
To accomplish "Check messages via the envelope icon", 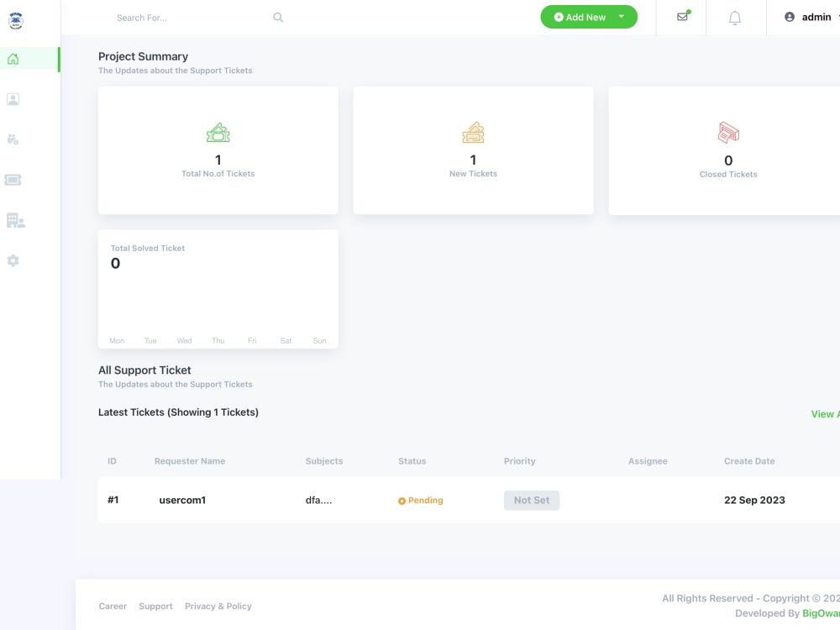I will pos(682,16).
